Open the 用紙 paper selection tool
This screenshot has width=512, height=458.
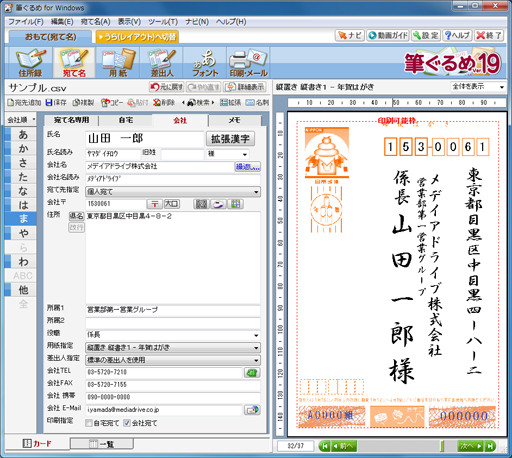pos(118,63)
